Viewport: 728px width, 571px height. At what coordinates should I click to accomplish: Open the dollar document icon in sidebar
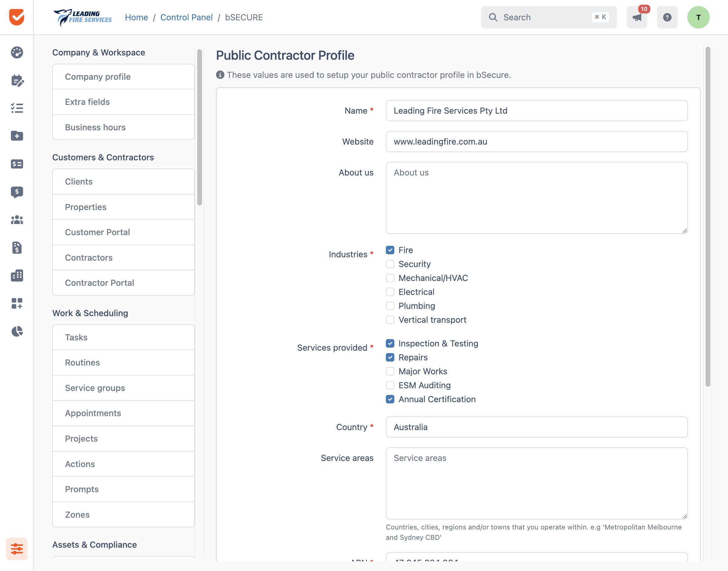tap(17, 248)
